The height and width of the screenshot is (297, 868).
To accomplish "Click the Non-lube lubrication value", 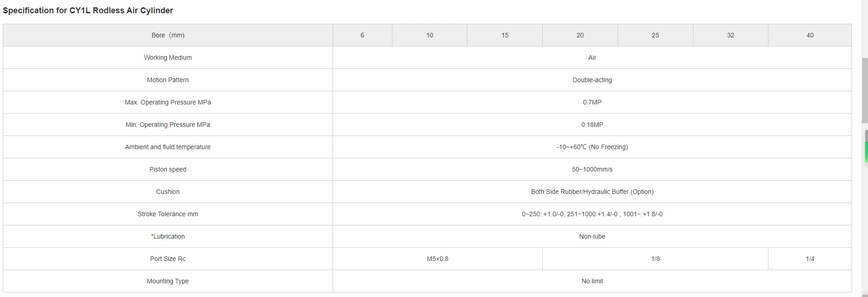I will tap(592, 236).
